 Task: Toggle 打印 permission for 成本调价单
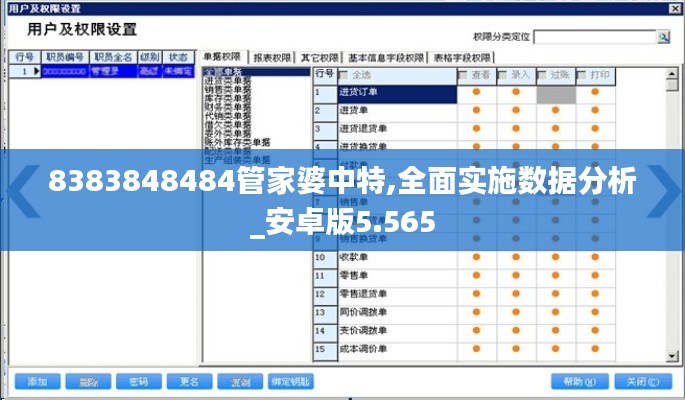pyautogui.click(x=595, y=349)
